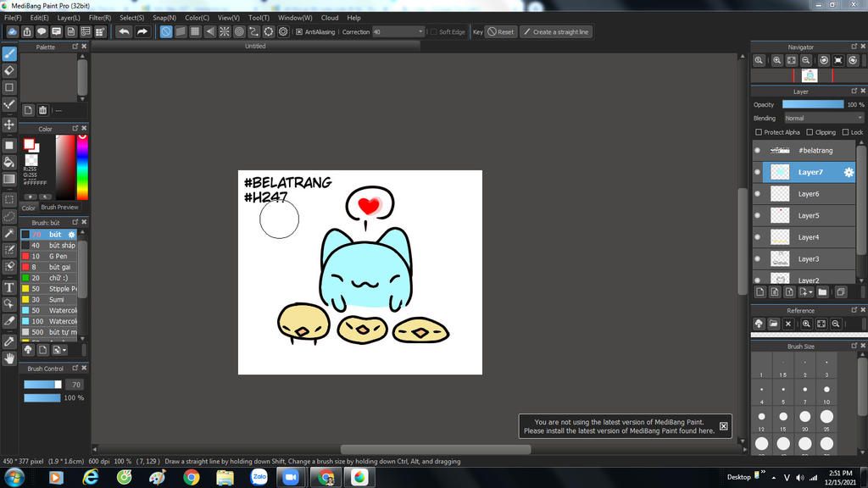Open the add brush dropdown in Brush panel
The height and width of the screenshot is (488, 868).
[58, 350]
